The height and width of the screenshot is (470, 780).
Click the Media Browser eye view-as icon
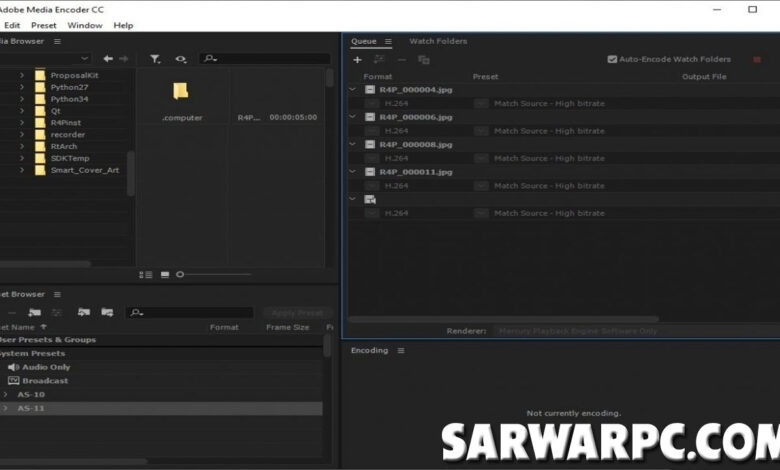(181, 59)
